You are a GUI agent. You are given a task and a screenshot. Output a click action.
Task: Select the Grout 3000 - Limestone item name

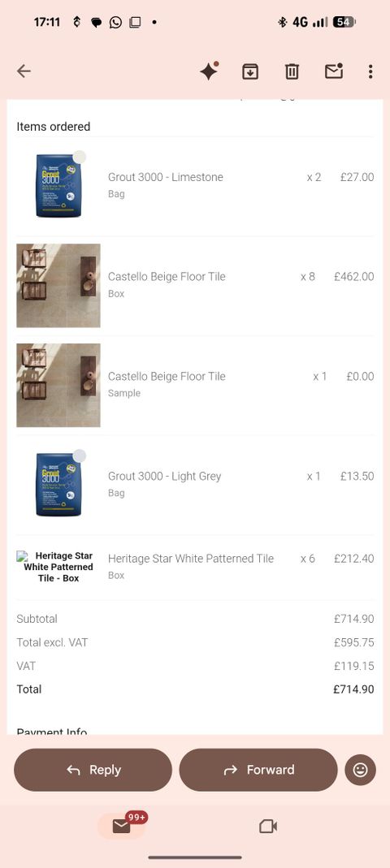[x=166, y=177]
